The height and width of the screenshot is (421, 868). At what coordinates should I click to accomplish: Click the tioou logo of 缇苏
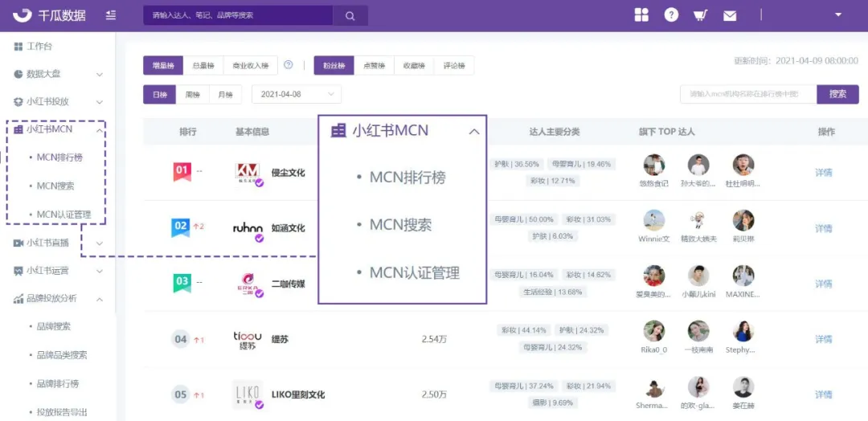248,340
